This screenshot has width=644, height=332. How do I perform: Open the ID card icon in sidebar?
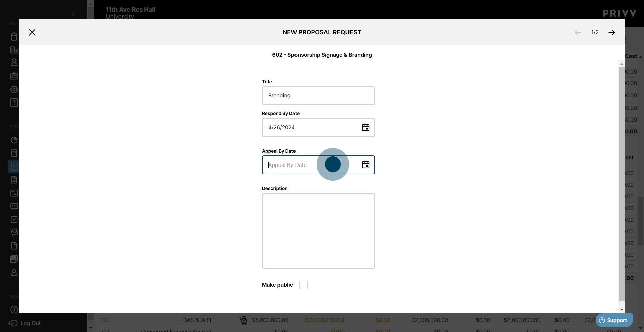(14, 76)
